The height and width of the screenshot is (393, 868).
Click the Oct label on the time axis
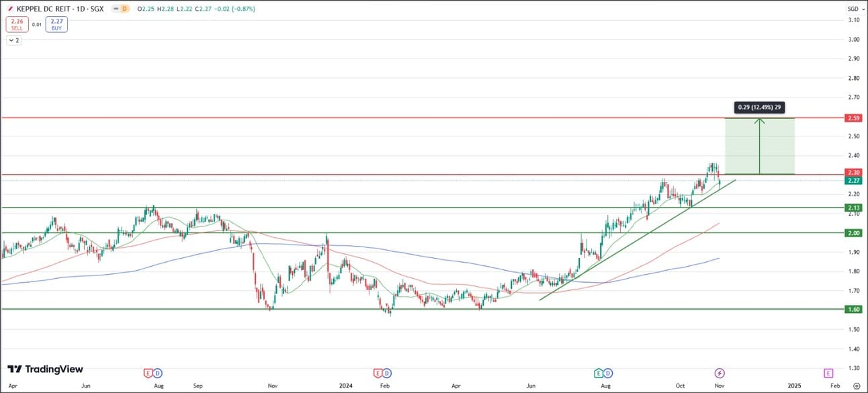pyautogui.click(x=681, y=386)
